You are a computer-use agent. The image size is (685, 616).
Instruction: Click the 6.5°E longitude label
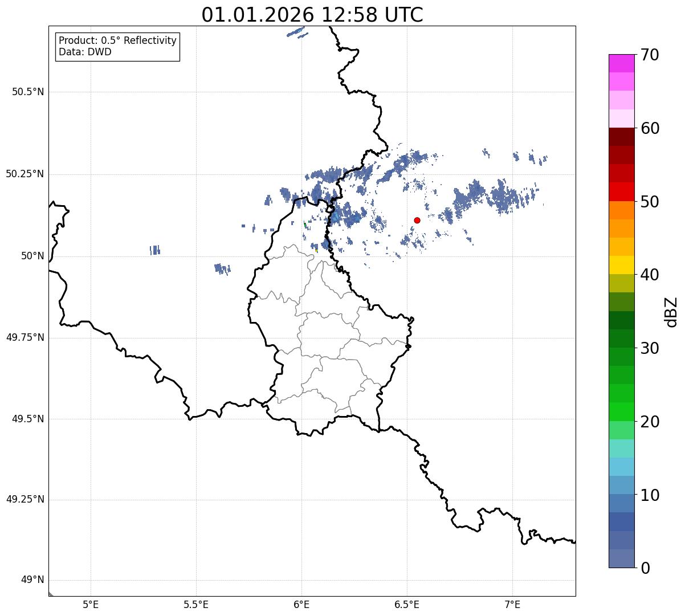coord(407,604)
